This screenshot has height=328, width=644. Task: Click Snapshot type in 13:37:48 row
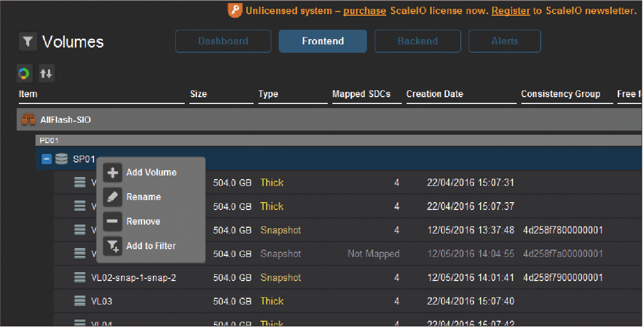pyautogui.click(x=281, y=230)
